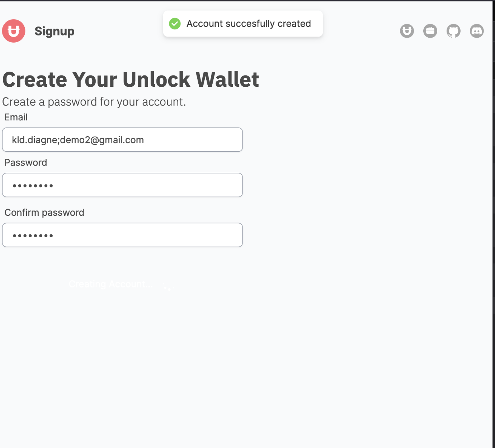Click the email address text to edit it

click(78, 140)
